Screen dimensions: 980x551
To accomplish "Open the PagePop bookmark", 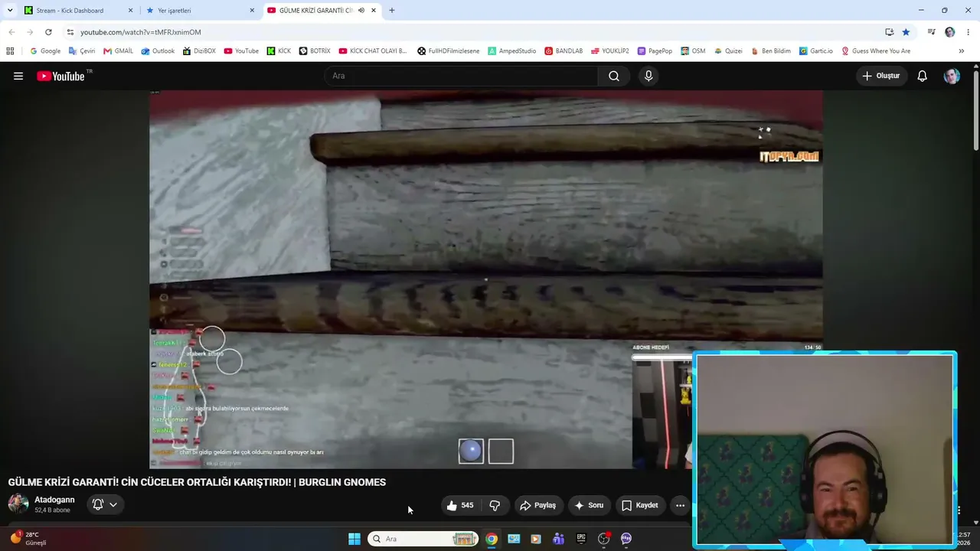I will tap(655, 51).
